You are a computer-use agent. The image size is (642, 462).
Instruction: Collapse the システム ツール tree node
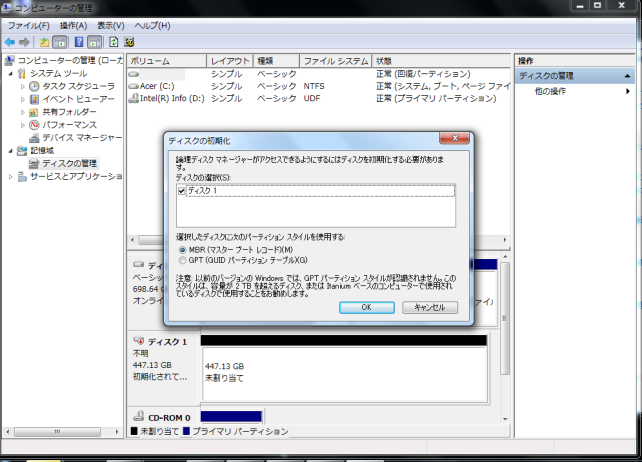click(x=11, y=74)
